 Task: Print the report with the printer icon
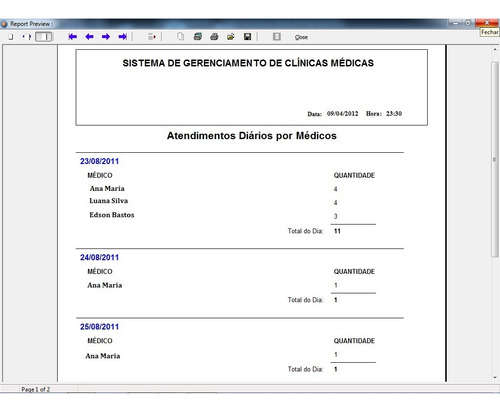(214, 37)
